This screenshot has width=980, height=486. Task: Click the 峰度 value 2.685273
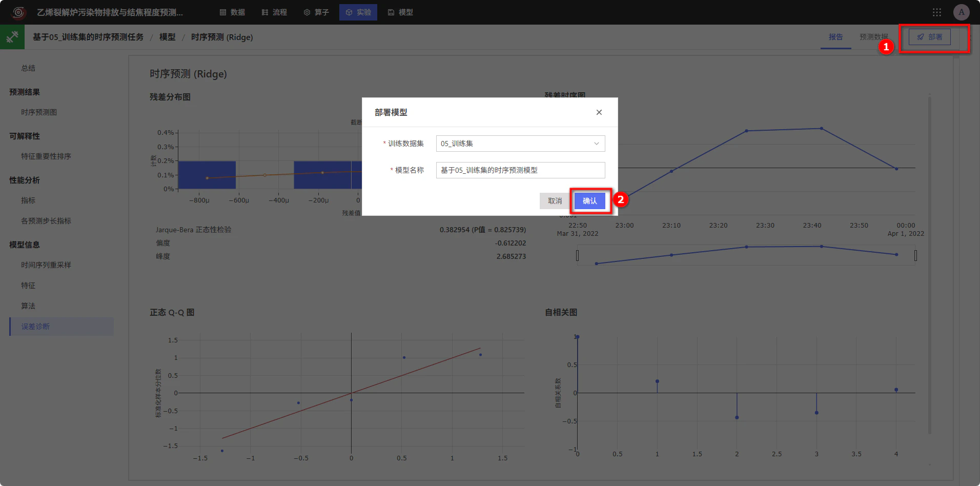click(511, 256)
